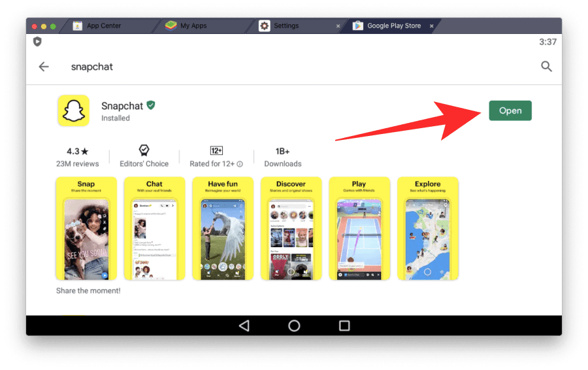The height and width of the screenshot is (370, 588).
Task: Switch to the Settings tab
Action: pyautogui.click(x=296, y=26)
